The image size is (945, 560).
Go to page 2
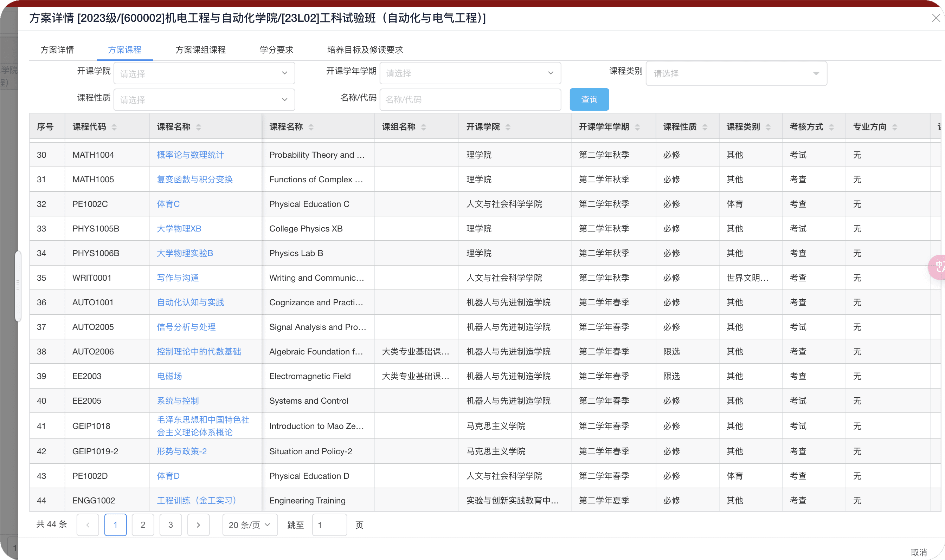click(x=143, y=525)
